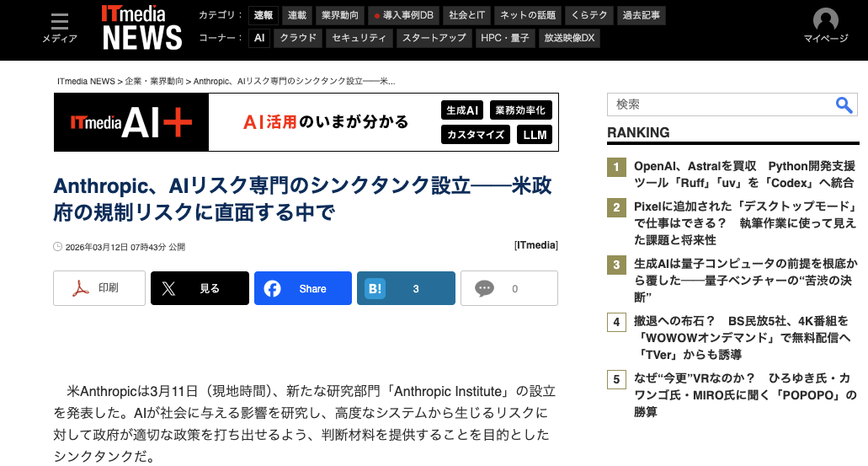Bookmark on Hatena B! button
This screenshot has width=868, height=466.
click(x=406, y=288)
